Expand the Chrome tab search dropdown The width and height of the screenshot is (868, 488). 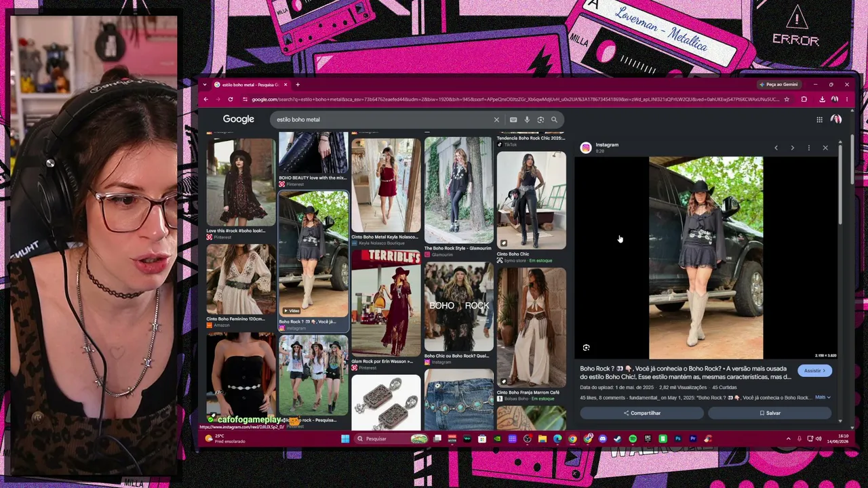[205, 85]
